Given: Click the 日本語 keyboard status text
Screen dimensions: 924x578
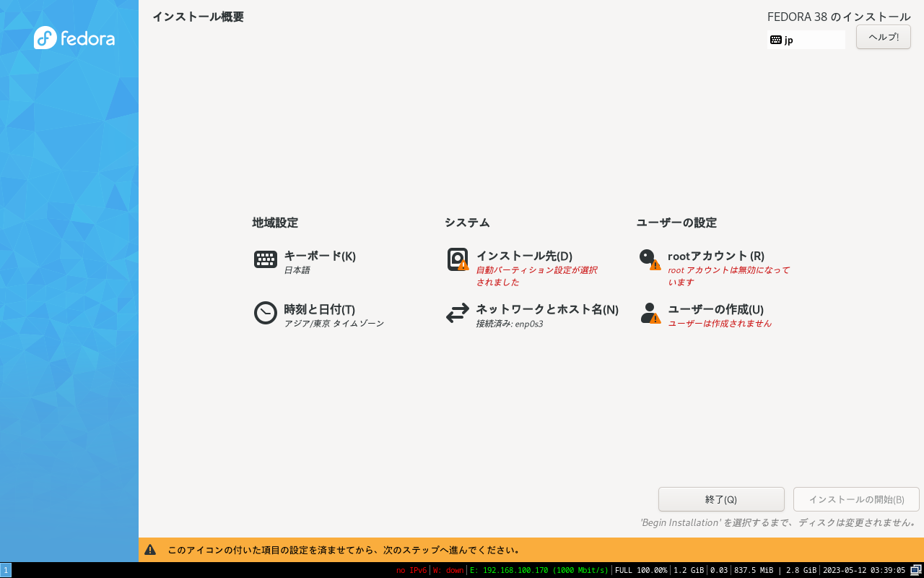Looking at the screenshot, I should tap(297, 270).
